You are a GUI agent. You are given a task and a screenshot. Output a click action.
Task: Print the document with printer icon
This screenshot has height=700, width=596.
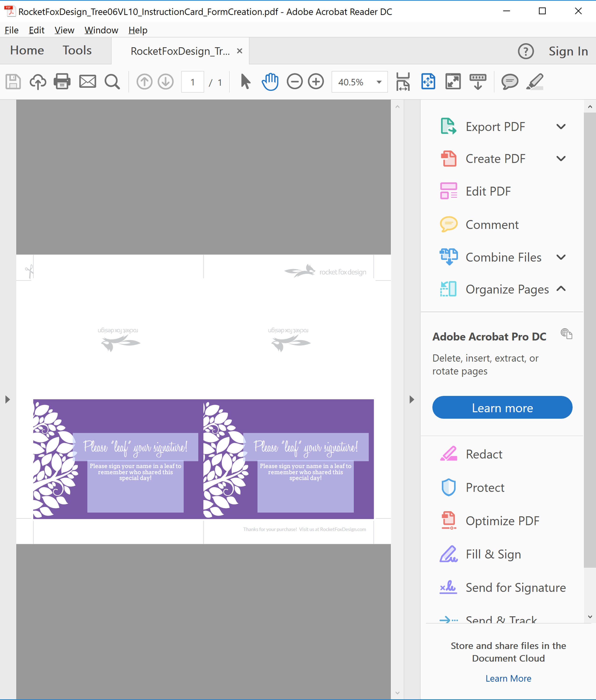pyautogui.click(x=62, y=82)
